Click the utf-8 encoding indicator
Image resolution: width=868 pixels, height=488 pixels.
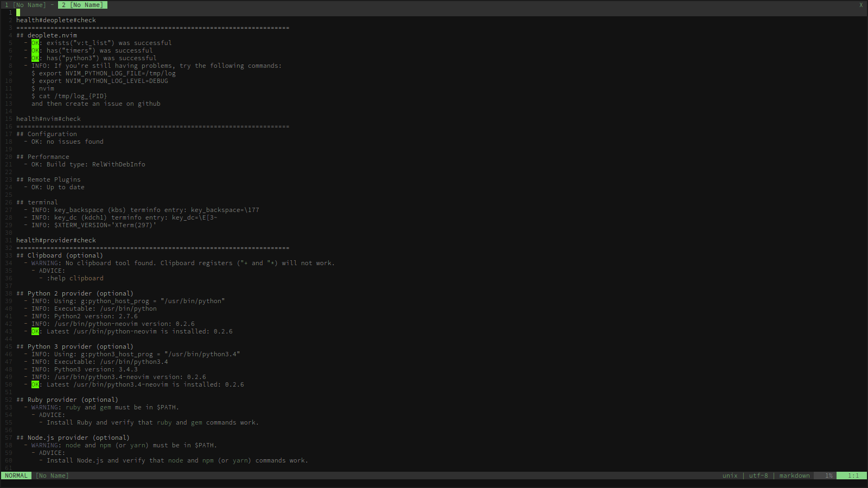(758, 476)
